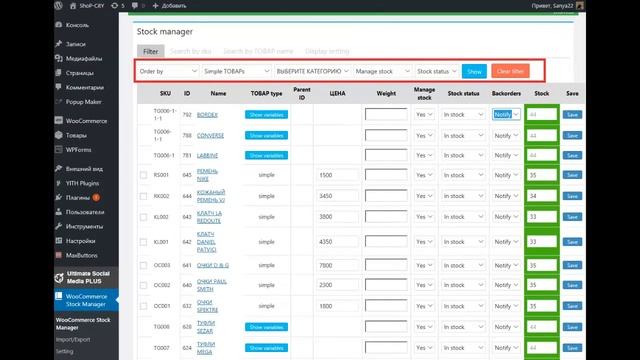Viewport: 640px width, 360px height.
Task: Save the row for ОЧКИ D & G
Action: point(572,265)
